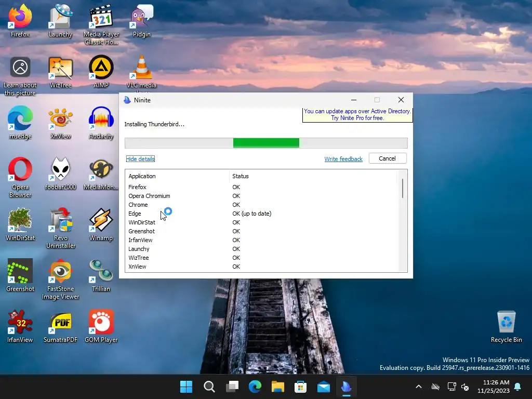Open the notification bell in the tray

point(518,387)
